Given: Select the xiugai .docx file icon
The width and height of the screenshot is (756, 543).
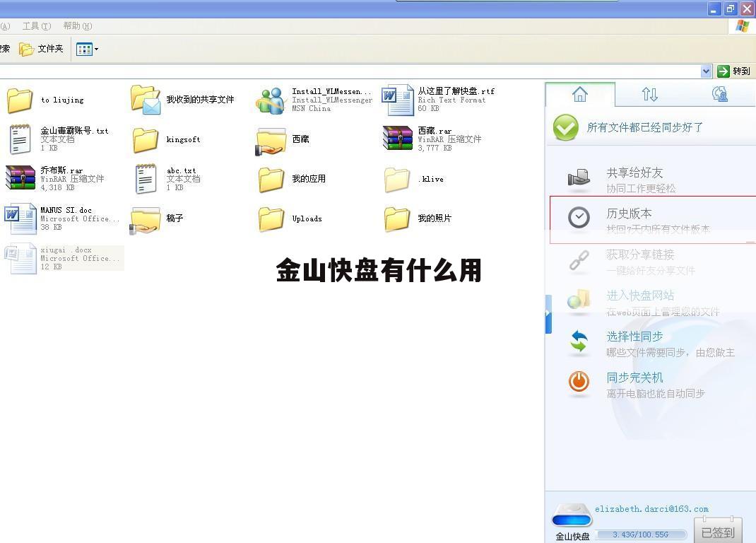Looking at the screenshot, I should [x=20, y=258].
